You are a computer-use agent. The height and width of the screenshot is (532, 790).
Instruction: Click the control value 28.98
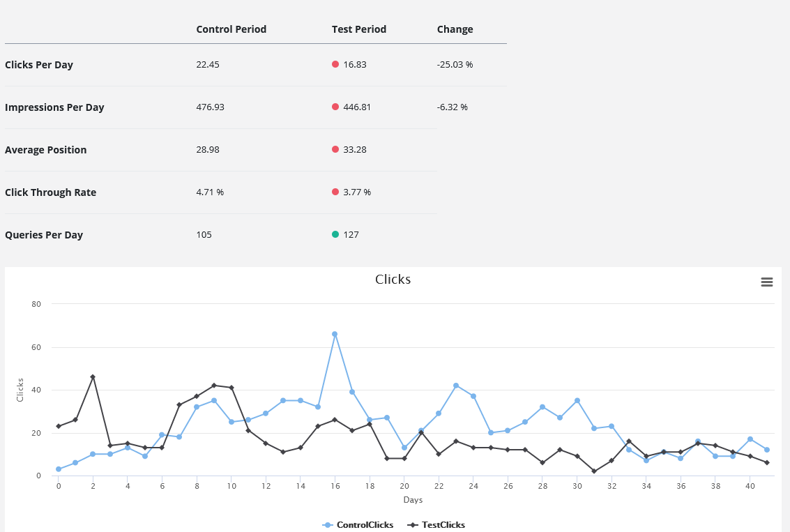tap(208, 150)
